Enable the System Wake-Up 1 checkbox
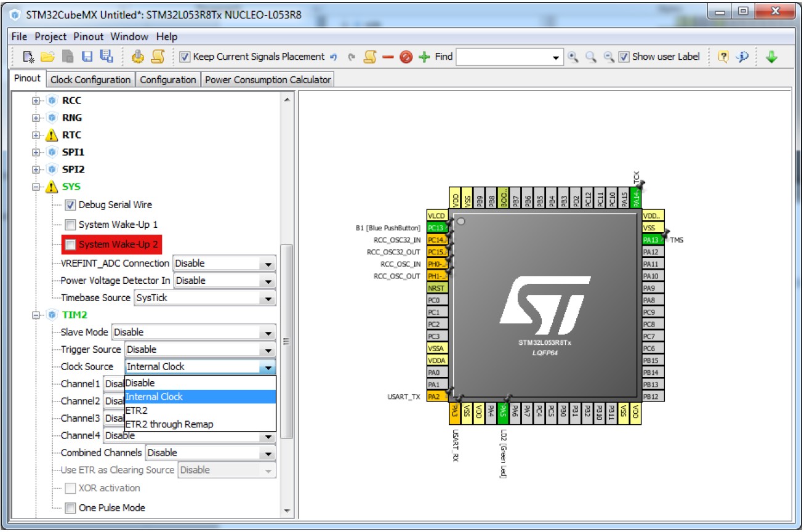Screen dimensions: 804x532 (71, 225)
